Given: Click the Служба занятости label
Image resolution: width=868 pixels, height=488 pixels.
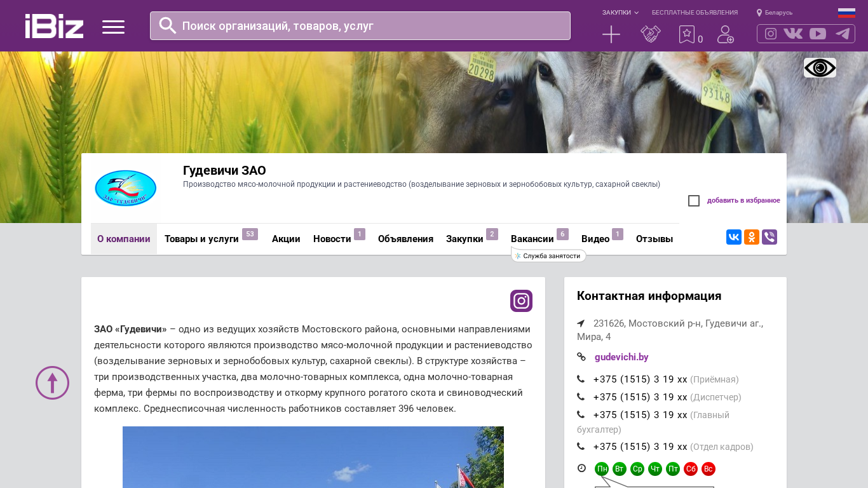Looking at the screenshot, I should click(x=548, y=256).
